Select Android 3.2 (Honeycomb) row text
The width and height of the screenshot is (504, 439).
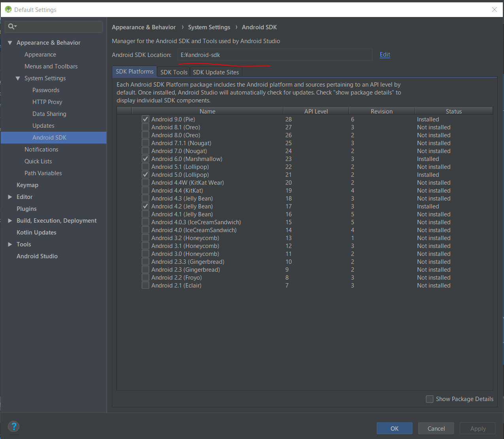tap(185, 238)
